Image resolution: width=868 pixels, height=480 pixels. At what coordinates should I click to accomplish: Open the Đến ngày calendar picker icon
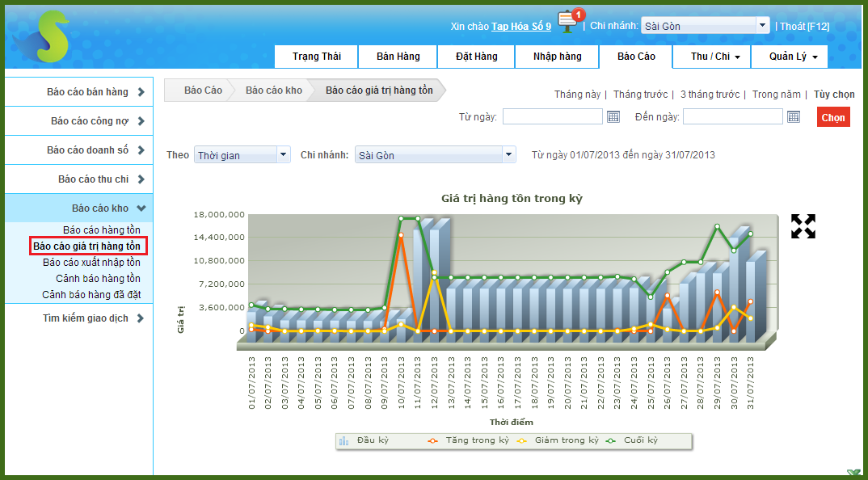794,117
